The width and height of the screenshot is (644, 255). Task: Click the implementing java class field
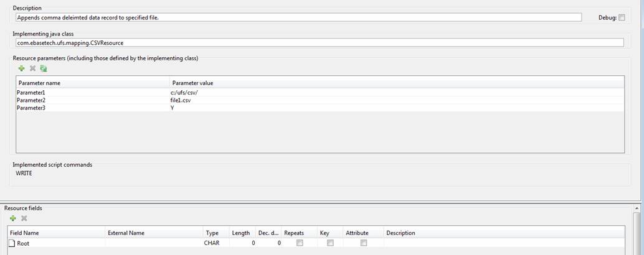point(319,42)
